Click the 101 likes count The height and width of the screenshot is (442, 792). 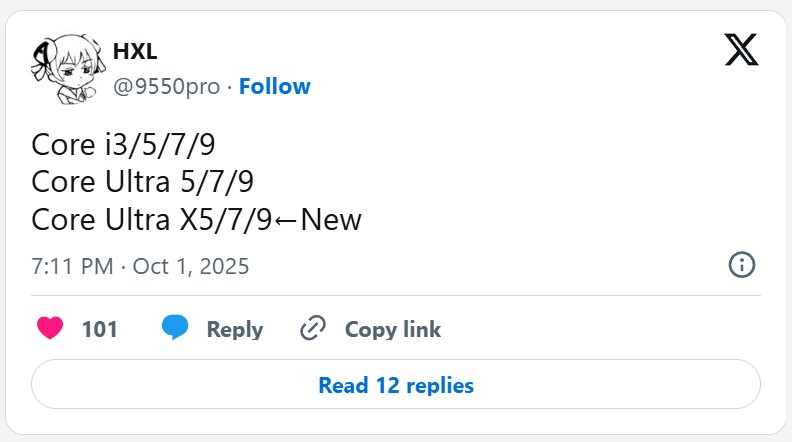[100, 329]
